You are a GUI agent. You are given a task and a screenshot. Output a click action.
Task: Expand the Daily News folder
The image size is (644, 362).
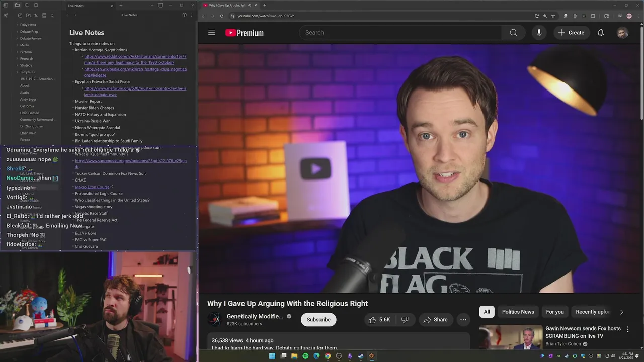coord(28,25)
